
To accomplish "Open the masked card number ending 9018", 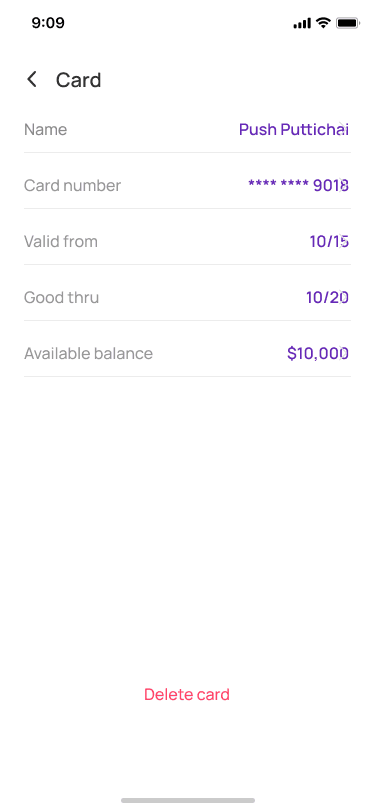I will pyautogui.click(x=298, y=185).
